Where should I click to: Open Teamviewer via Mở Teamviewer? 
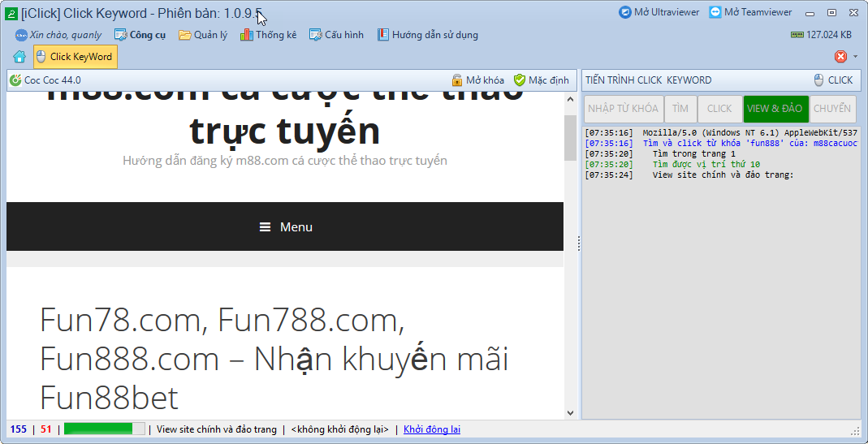(750, 12)
